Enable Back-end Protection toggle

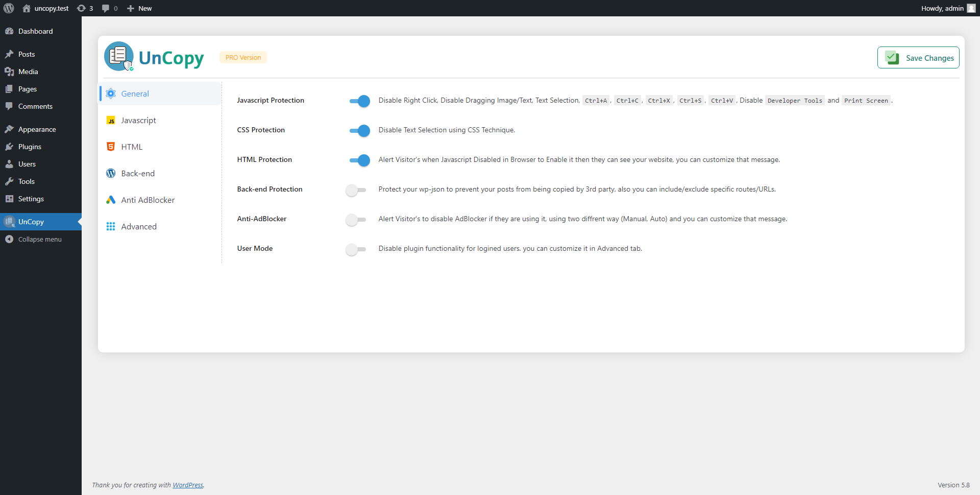[x=356, y=190]
